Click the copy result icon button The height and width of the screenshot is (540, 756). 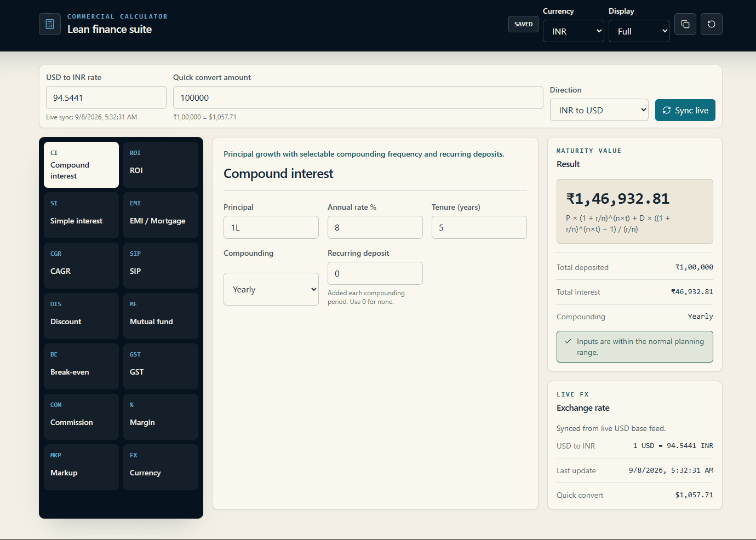click(685, 24)
